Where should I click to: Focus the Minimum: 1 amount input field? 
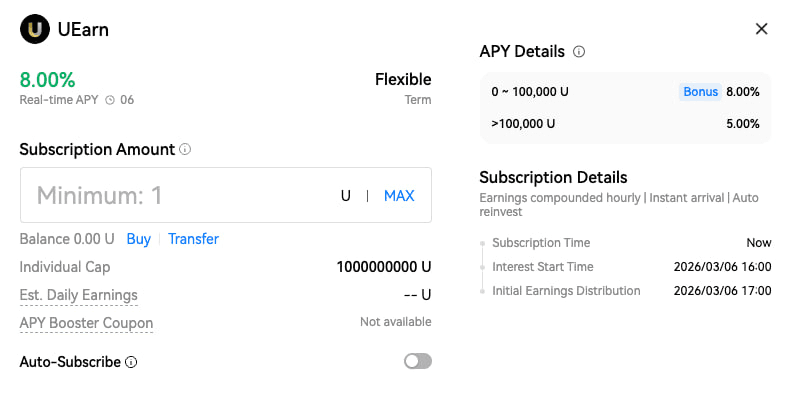click(x=180, y=195)
